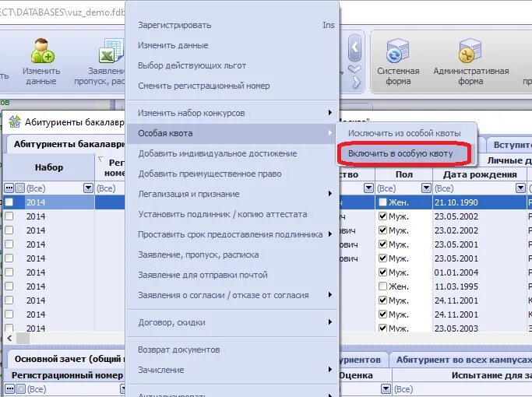532x397 pixels.
Task: Toggle the Жен. checkbox for birth date 11.03.1995
Action: 382,286
